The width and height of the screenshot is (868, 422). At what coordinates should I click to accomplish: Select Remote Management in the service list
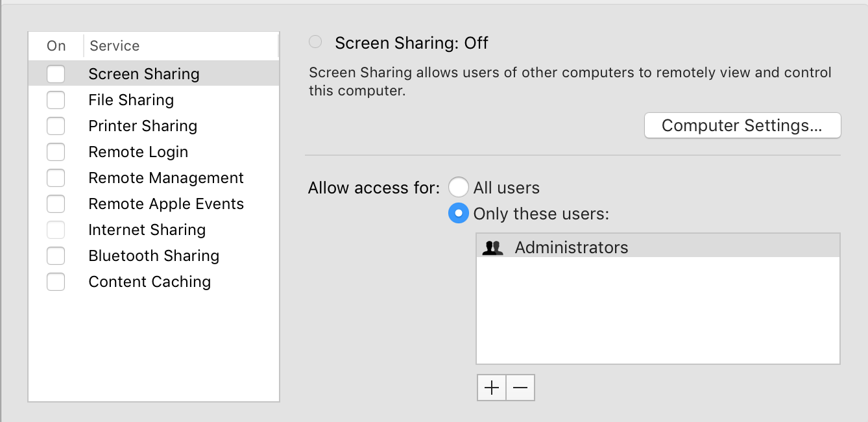click(x=166, y=178)
